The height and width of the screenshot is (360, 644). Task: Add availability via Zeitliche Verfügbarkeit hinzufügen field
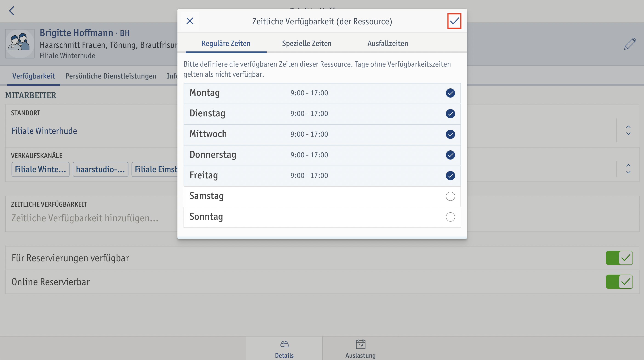pos(85,218)
